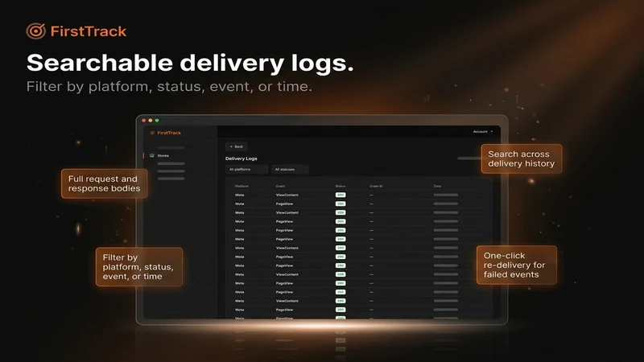Click the 'Searchable delivery logs.' headline
644x362 pixels.
tap(190, 64)
